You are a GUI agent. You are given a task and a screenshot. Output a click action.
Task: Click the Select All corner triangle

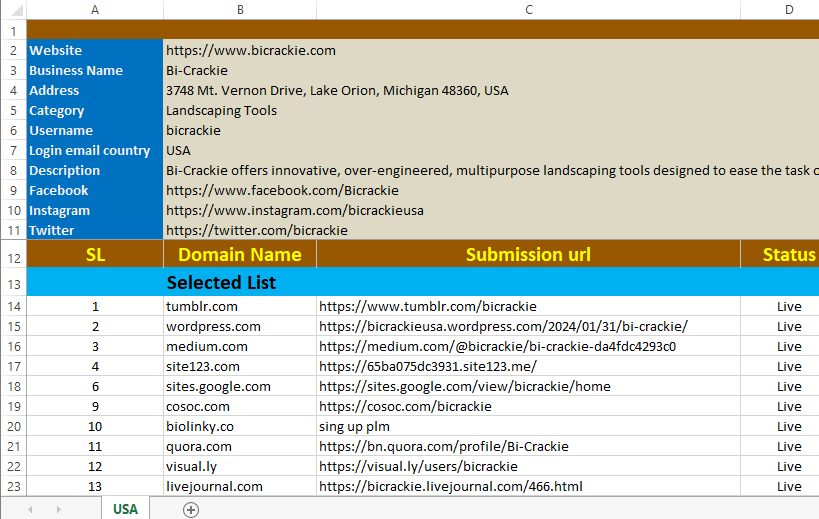click(x=13, y=9)
